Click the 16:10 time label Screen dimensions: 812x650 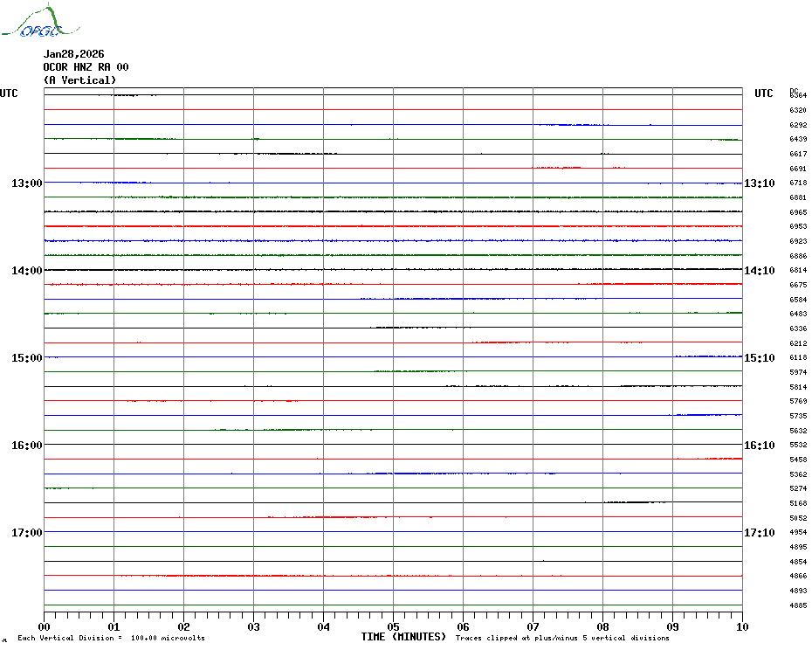pyautogui.click(x=760, y=446)
